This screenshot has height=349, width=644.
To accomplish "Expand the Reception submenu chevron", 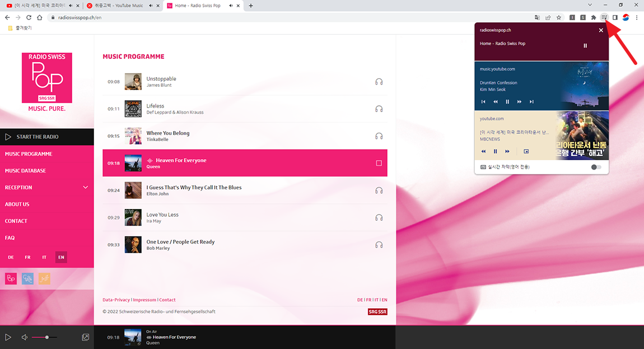I will pyautogui.click(x=86, y=188).
